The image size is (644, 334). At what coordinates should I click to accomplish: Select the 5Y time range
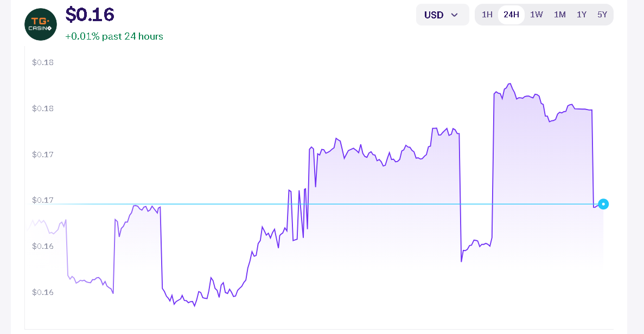tap(602, 15)
